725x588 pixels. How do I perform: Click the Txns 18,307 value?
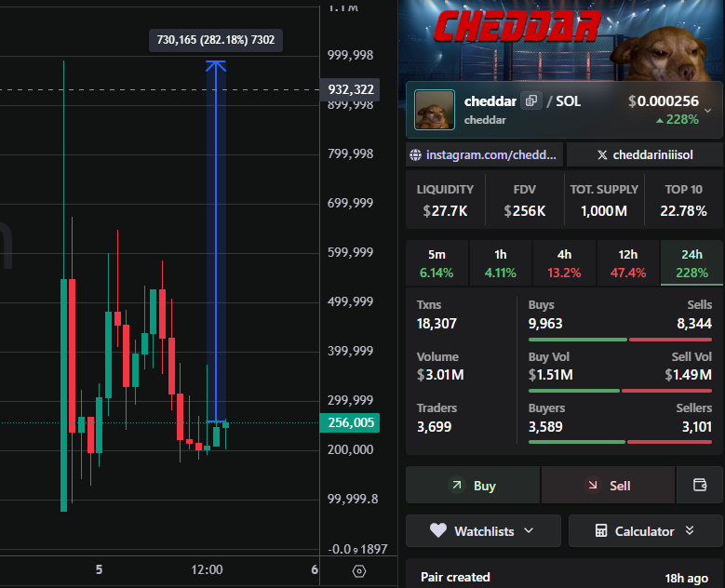[436, 324]
